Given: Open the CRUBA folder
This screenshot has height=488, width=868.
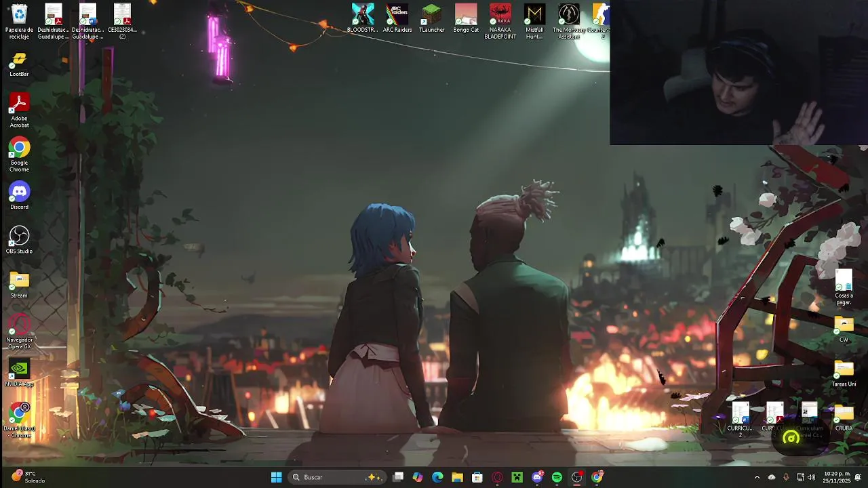Looking at the screenshot, I should [844, 418].
